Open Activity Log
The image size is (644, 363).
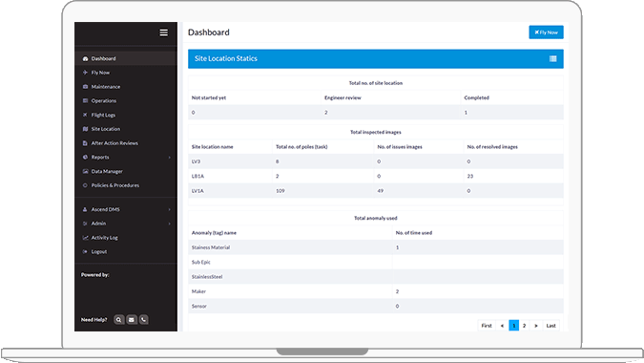pyautogui.click(x=126, y=238)
